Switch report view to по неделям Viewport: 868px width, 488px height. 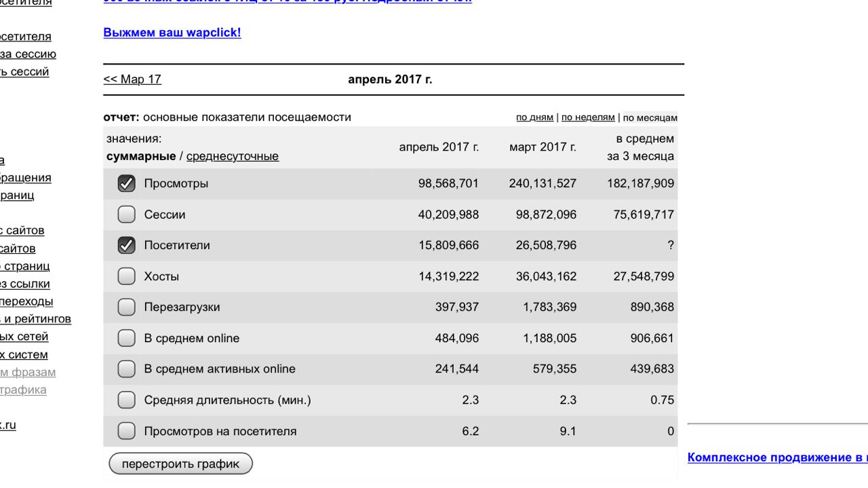588,117
